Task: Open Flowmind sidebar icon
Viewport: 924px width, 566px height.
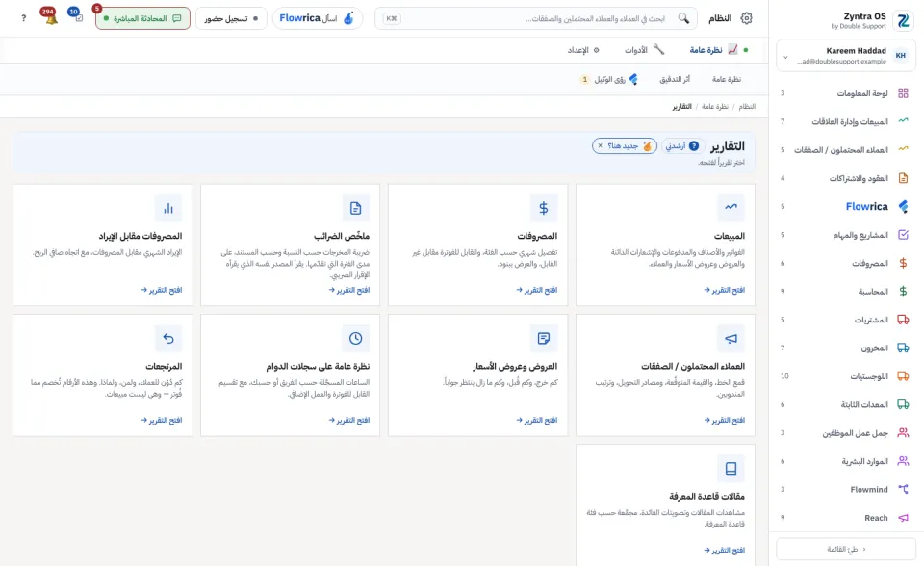Action: 903,489
